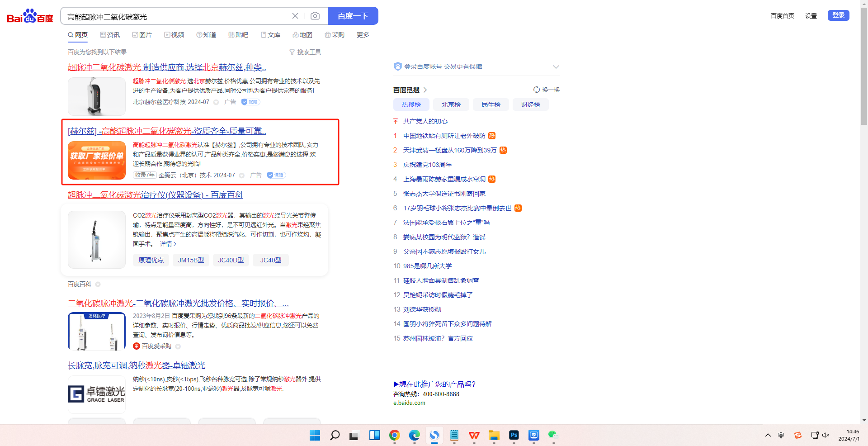Image resolution: width=868 pixels, height=446 pixels.
Task: Expand the login security notice chevron
Action: [x=556, y=67]
